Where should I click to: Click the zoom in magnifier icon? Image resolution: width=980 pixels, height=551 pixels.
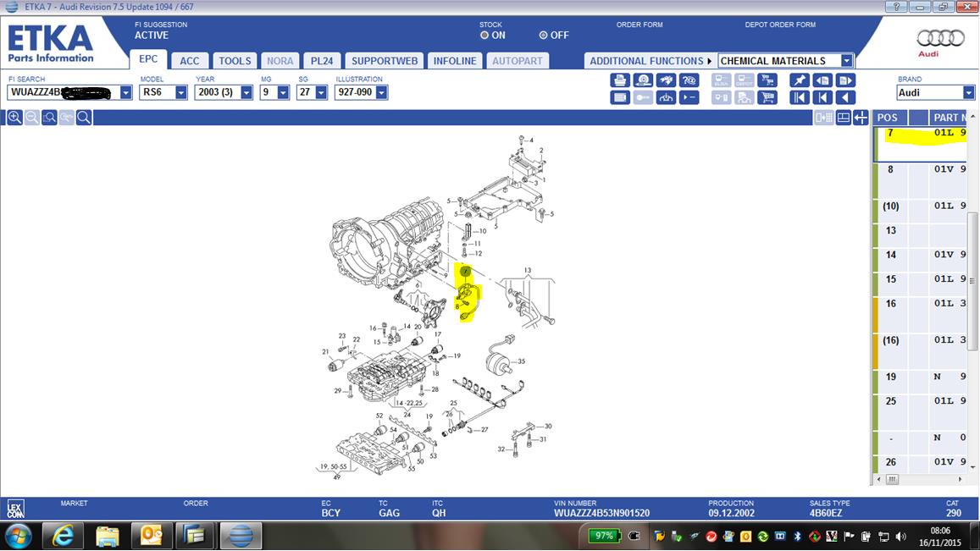pos(14,118)
